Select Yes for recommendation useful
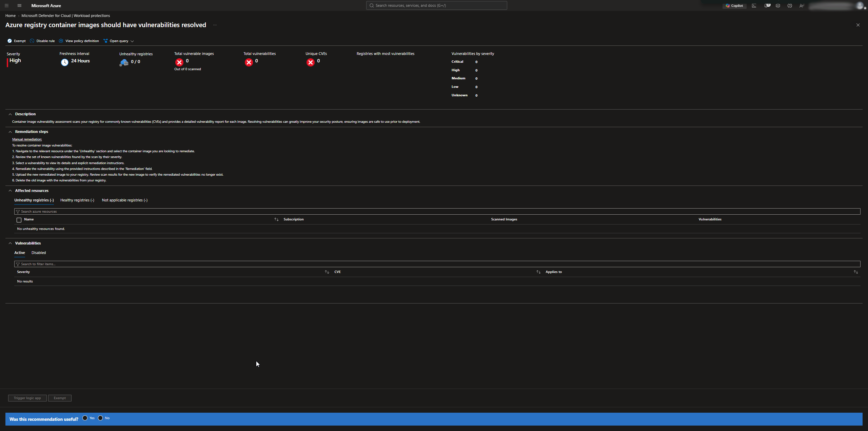The height and width of the screenshot is (431, 868). coord(85,418)
